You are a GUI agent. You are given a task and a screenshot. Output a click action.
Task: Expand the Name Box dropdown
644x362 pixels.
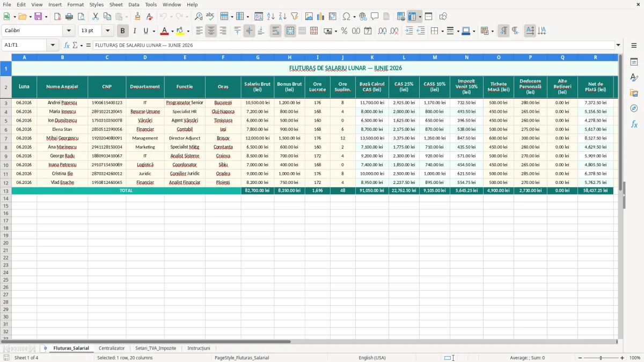[x=53, y=45]
